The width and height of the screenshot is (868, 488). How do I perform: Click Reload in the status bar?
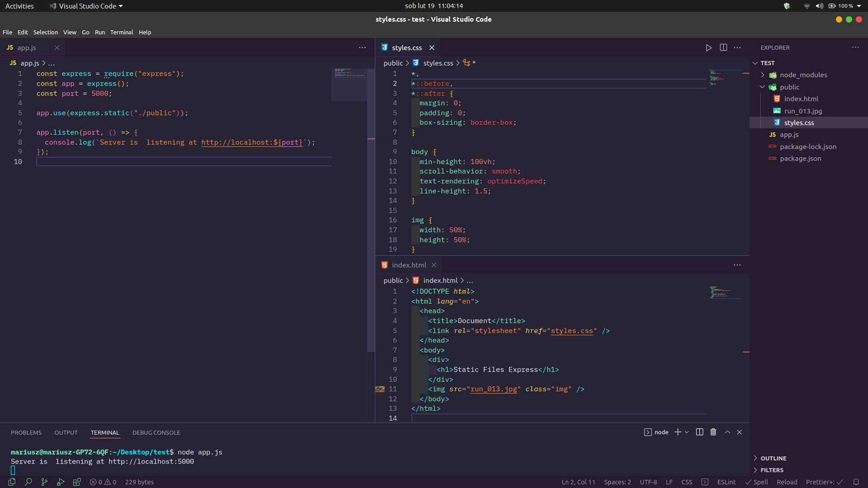(787, 482)
